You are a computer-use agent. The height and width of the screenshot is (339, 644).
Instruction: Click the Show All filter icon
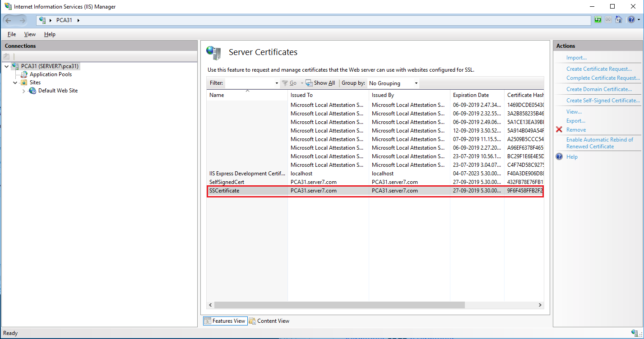tap(309, 83)
